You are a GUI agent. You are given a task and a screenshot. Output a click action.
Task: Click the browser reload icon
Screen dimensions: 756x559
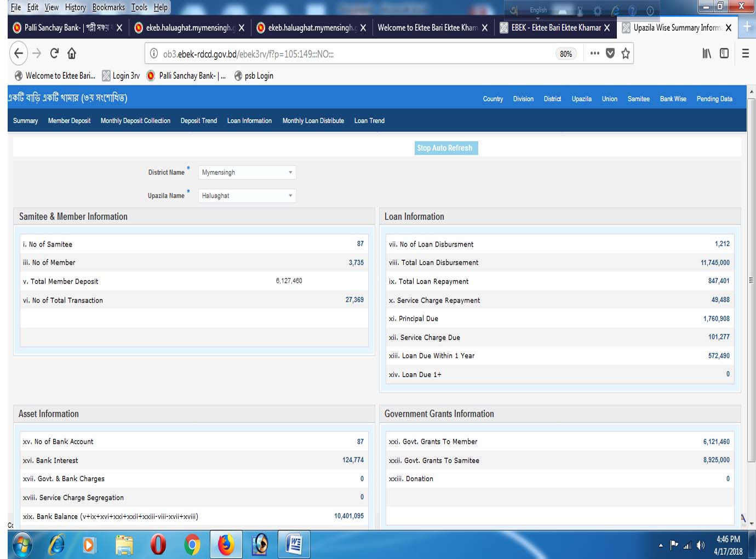coord(54,53)
